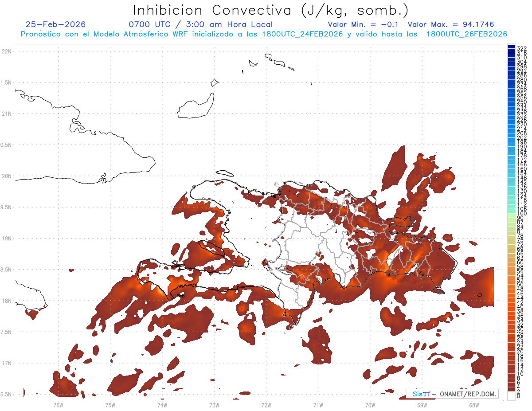The width and height of the screenshot is (532, 411).
Task: Click the "75W" longitude label
Action: click(110, 405)
